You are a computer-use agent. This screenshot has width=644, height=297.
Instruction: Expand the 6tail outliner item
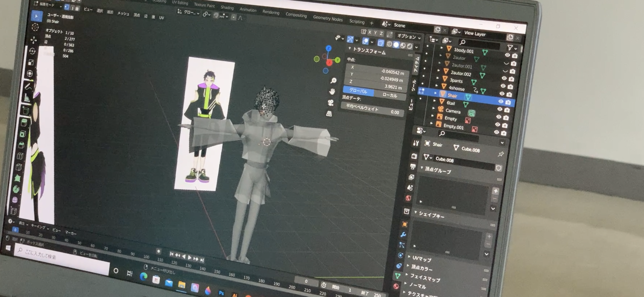pyautogui.click(x=434, y=101)
